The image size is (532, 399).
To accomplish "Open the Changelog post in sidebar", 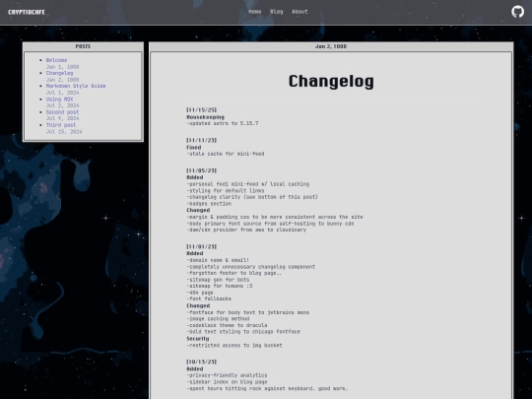I will [59, 73].
